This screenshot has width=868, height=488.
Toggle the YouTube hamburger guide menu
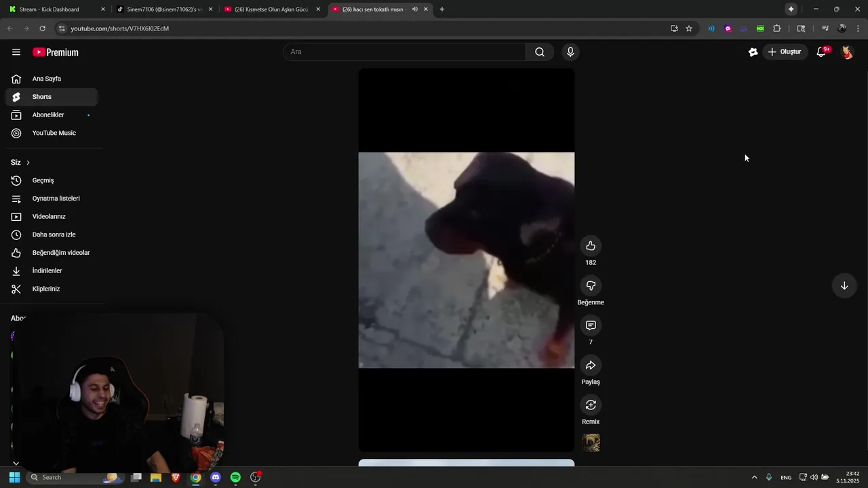coord(16,52)
